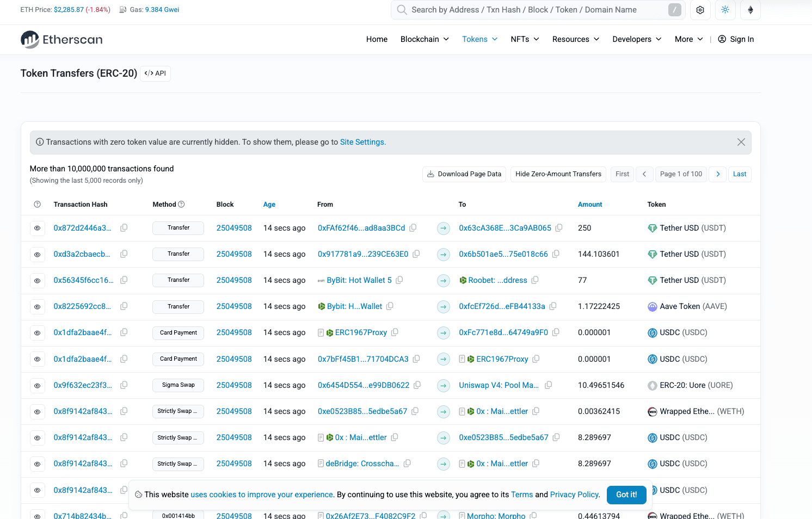The height and width of the screenshot is (519, 812).
Task: Expand the Developers menu
Action: coord(637,39)
